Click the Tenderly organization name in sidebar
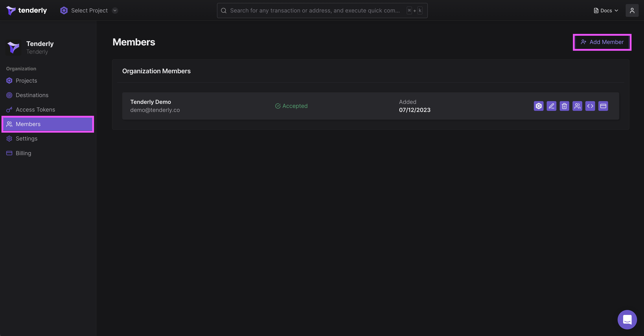The width and height of the screenshot is (644, 336). coord(40,44)
